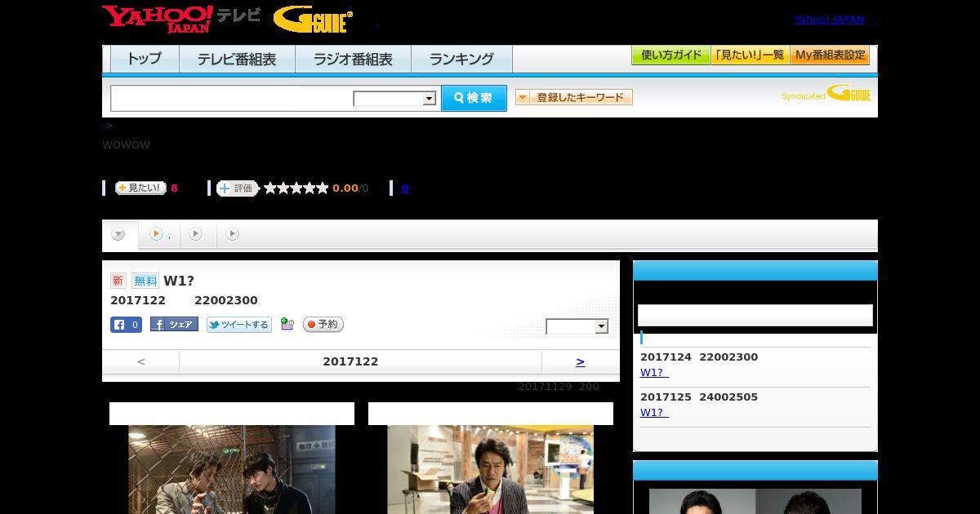Click the G-Guide logo in header
This screenshot has height=514, width=980.
click(313, 20)
